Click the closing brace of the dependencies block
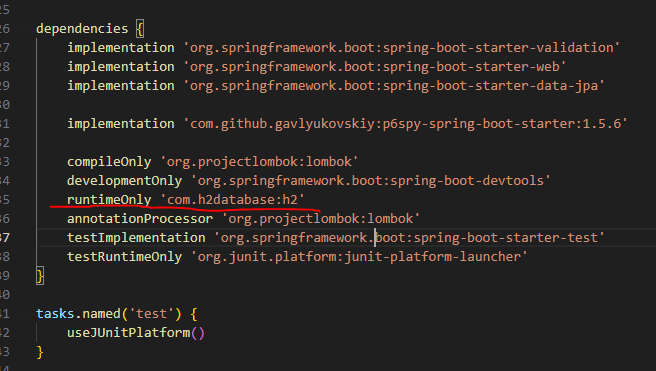Viewport: 656px width, 371px height. [x=40, y=276]
